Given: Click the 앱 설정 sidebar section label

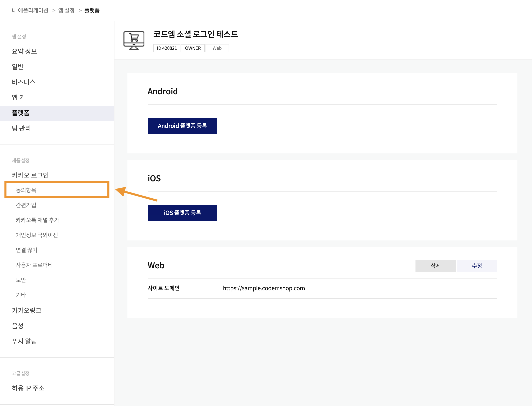Looking at the screenshot, I should pyautogui.click(x=19, y=36).
